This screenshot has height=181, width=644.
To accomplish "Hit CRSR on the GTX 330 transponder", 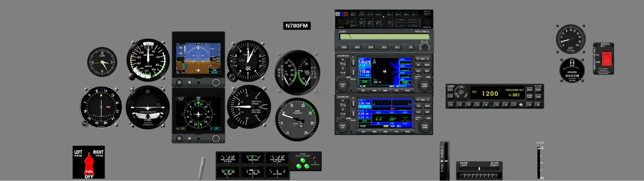I will pyautogui.click(x=538, y=90).
